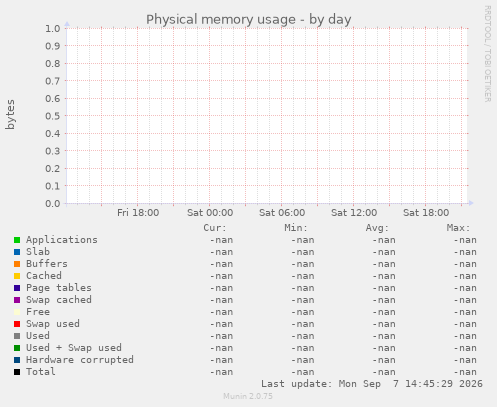
Task: Click the 'Sat 12:00' time axis label
Action: [354, 213]
